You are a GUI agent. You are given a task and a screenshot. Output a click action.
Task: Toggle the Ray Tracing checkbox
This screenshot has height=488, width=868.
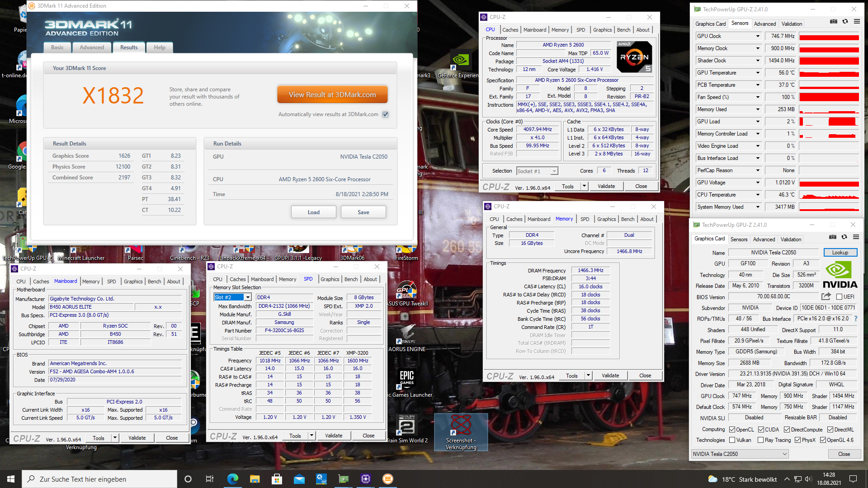coord(760,440)
